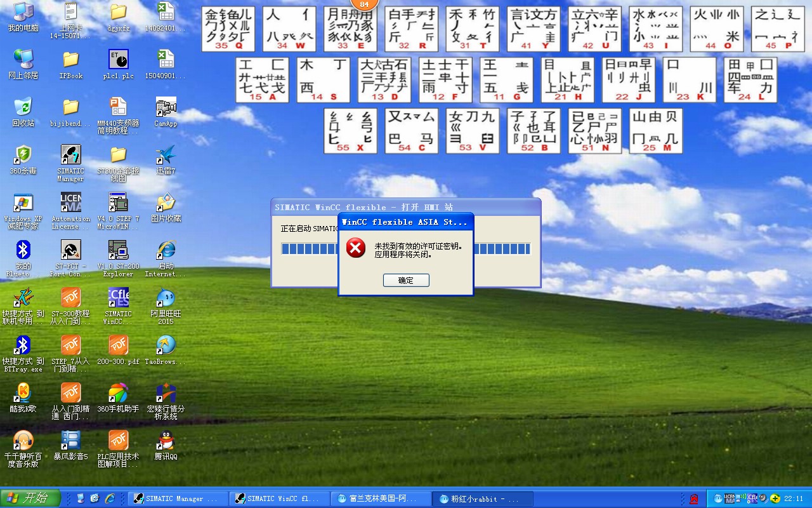Click the Wubi P key card 45
This screenshot has height=508, width=812.
778,29
